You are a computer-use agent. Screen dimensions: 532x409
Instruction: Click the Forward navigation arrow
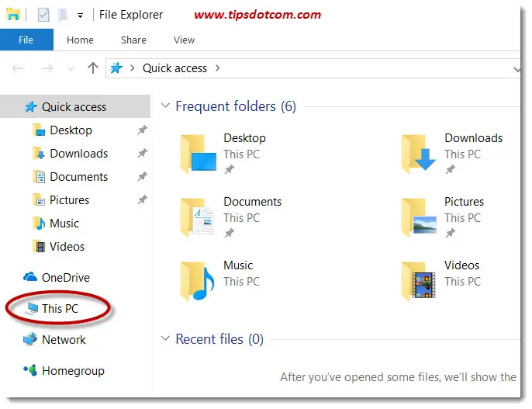click(47, 68)
